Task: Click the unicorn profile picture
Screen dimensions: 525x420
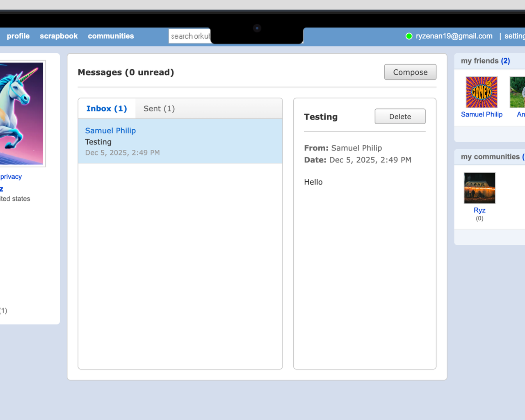Action: click(23, 113)
